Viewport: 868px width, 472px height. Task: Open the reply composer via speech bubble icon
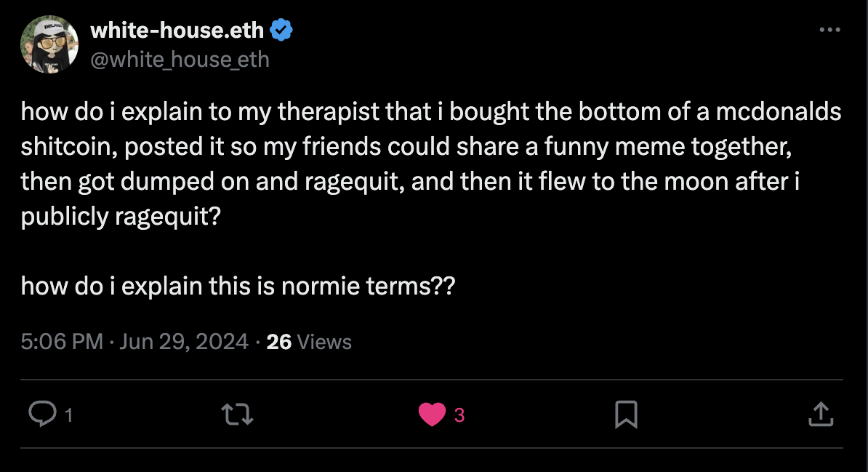pos(44,414)
